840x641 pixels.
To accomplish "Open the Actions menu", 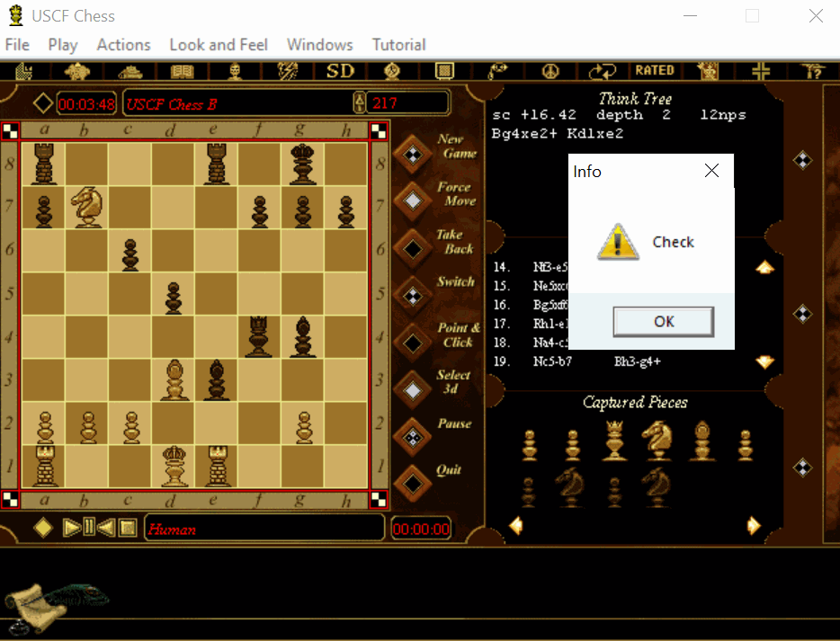I will (x=123, y=44).
